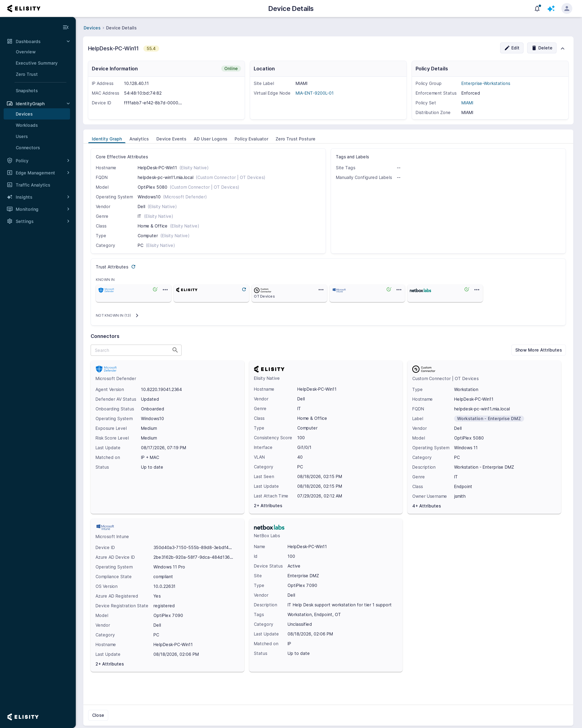582x728 pixels.
Task: Click the Settings gear icon
Action: (10, 221)
